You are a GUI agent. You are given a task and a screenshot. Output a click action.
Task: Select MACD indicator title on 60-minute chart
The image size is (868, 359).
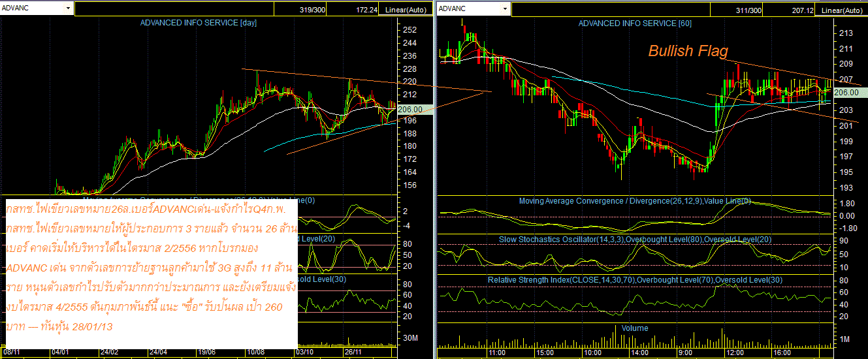[x=635, y=201]
